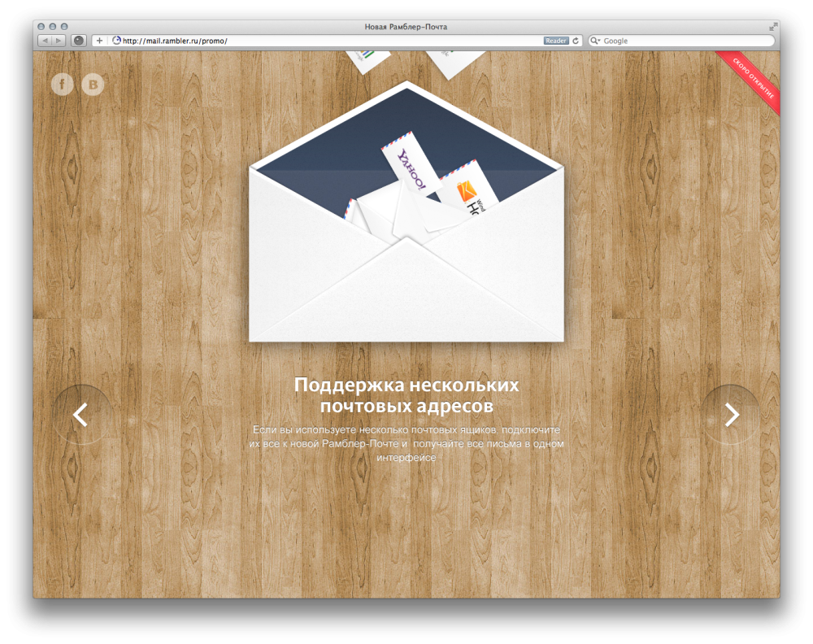
Task: Show the next slide with the right arrow
Action: [x=731, y=415]
